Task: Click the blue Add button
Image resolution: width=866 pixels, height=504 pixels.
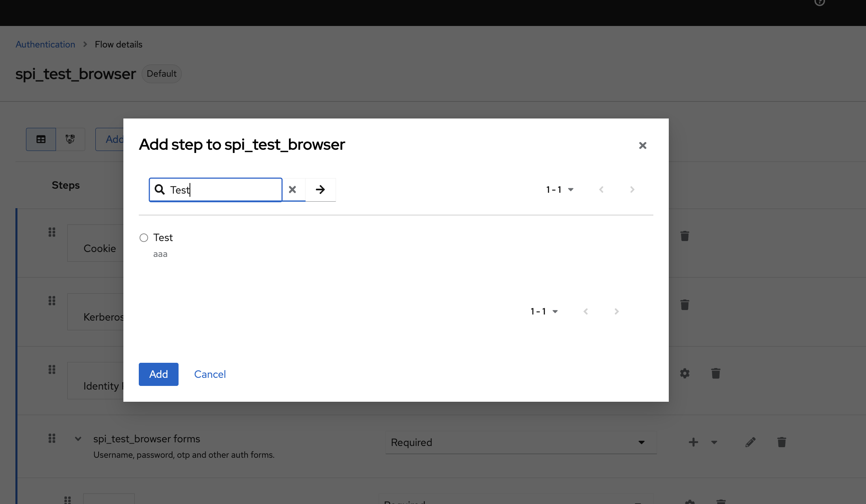Action: (x=158, y=374)
